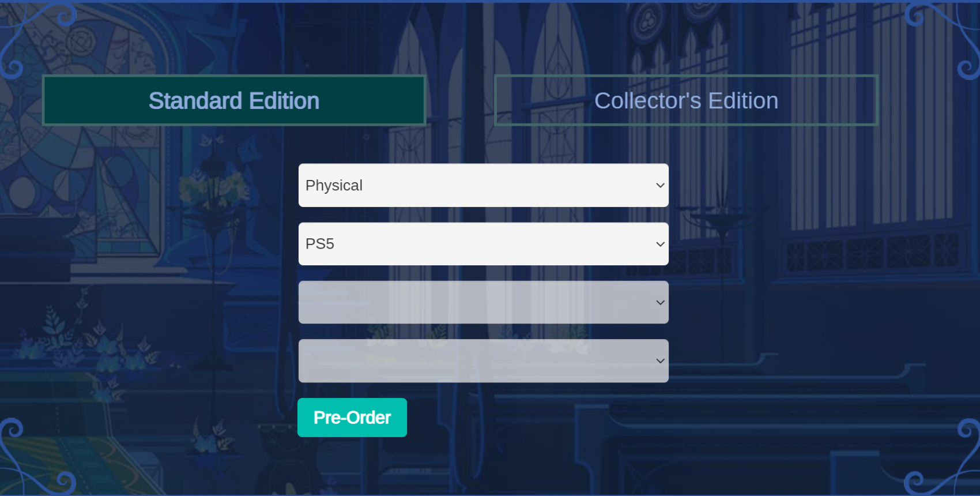Click the 'PS5' text in the dropdown
980x496 pixels.
[320, 244]
